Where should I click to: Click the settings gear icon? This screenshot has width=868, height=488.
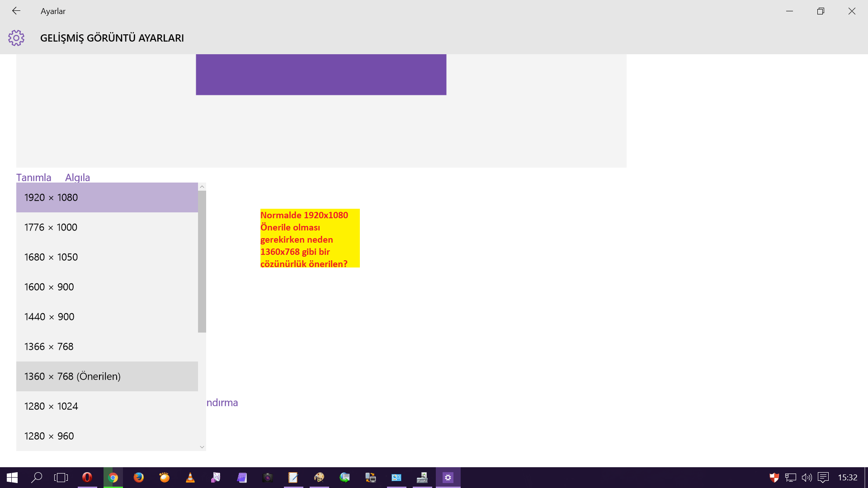[16, 38]
